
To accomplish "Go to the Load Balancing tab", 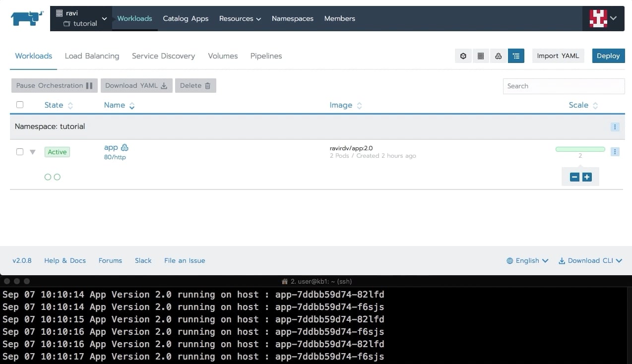I will 92,56.
